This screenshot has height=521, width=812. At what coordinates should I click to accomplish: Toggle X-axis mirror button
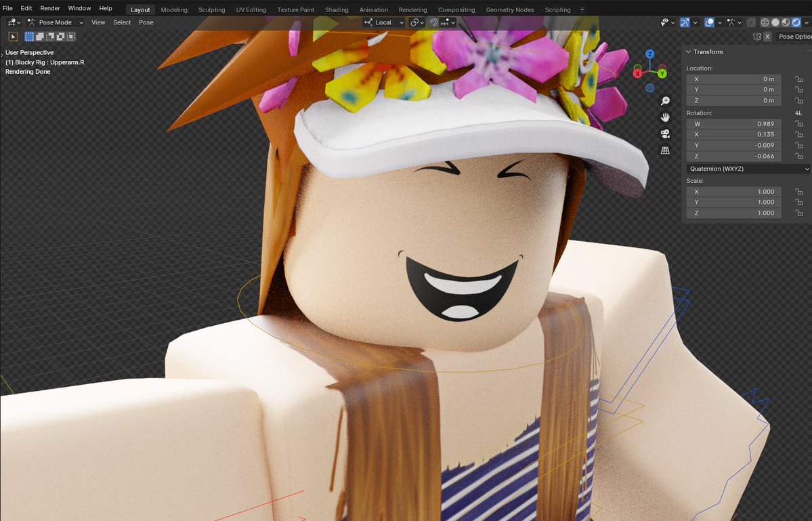pyautogui.click(x=767, y=37)
